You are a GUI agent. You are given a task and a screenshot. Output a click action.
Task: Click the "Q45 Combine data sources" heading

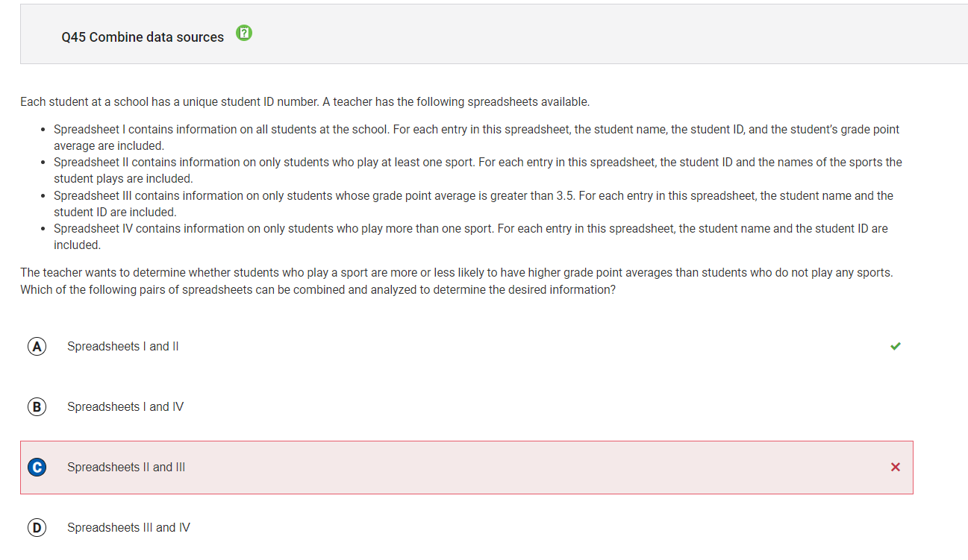pyautogui.click(x=143, y=37)
